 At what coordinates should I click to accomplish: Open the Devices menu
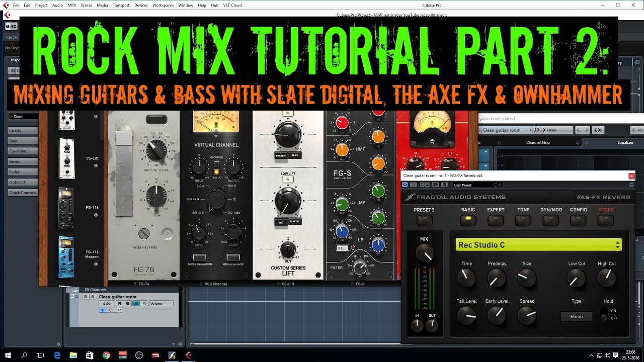[x=141, y=5]
